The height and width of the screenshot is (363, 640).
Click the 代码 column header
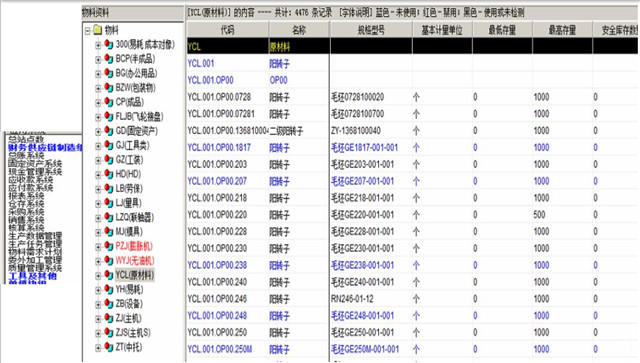pyautogui.click(x=227, y=30)
